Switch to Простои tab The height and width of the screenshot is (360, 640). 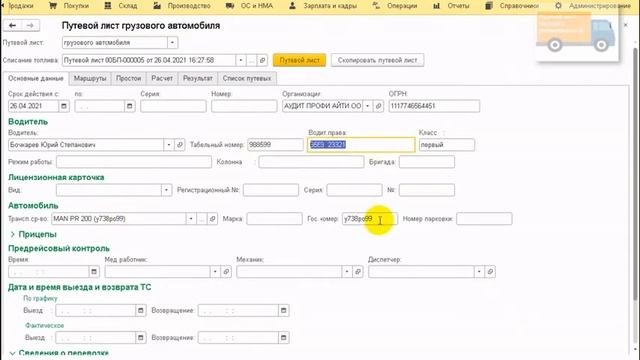point(128,78)
